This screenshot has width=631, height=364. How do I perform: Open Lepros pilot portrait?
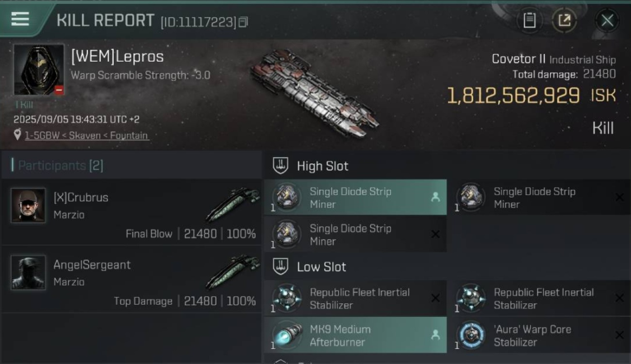39,70
